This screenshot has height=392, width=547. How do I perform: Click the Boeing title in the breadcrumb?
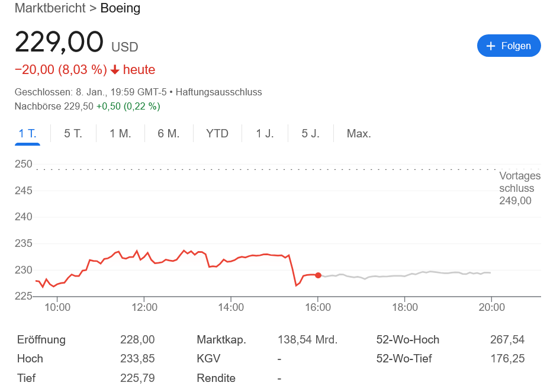click(x=119, y=8)
